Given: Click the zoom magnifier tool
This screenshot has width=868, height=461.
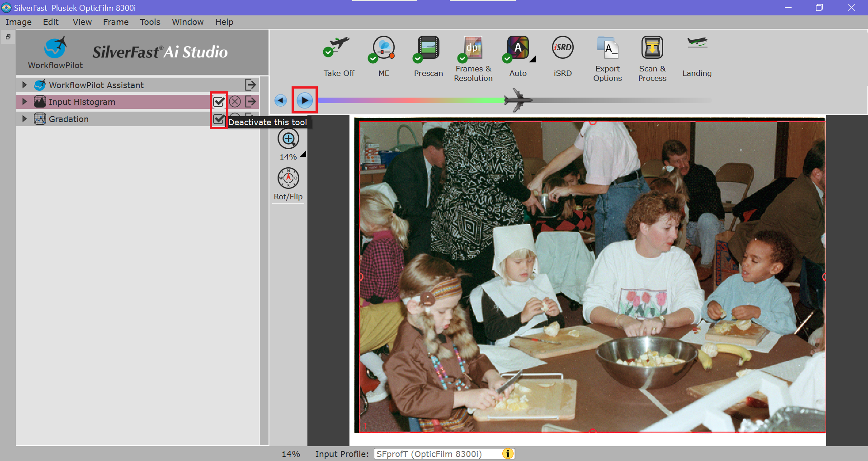Looking at the screenshot, I should pyautogui.click(x=288, y=139).
